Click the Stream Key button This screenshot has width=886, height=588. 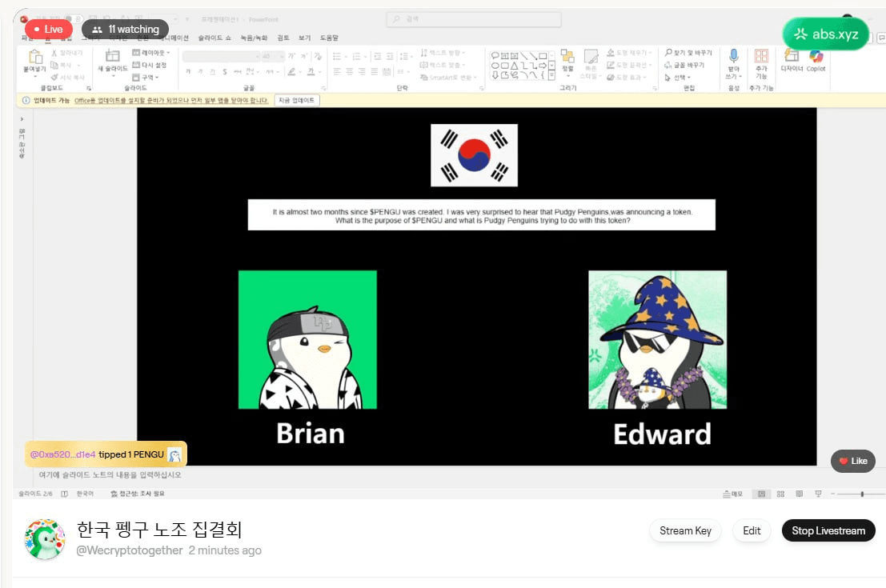coord(685,531)
